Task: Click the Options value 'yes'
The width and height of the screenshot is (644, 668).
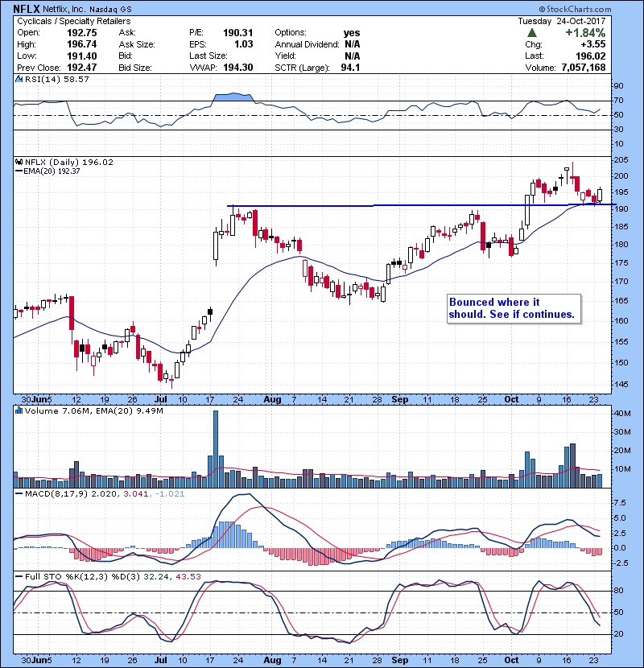Action: (x=352, y=33)
